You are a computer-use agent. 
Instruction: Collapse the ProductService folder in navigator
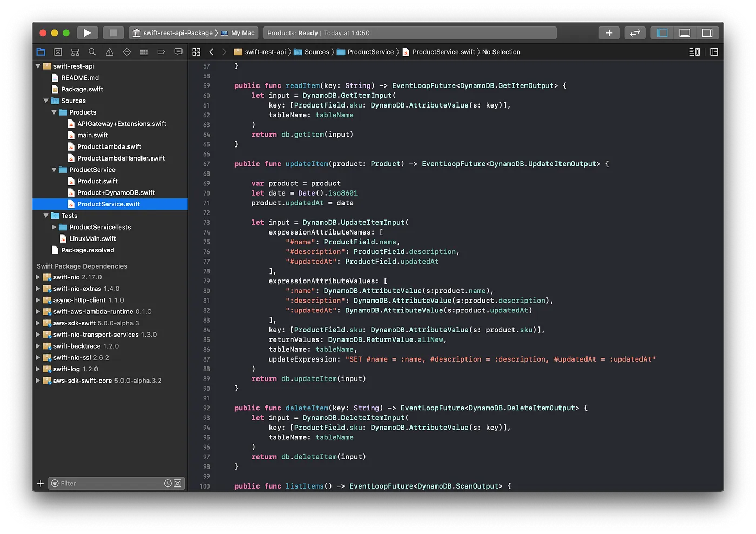(x=54, y=170)
